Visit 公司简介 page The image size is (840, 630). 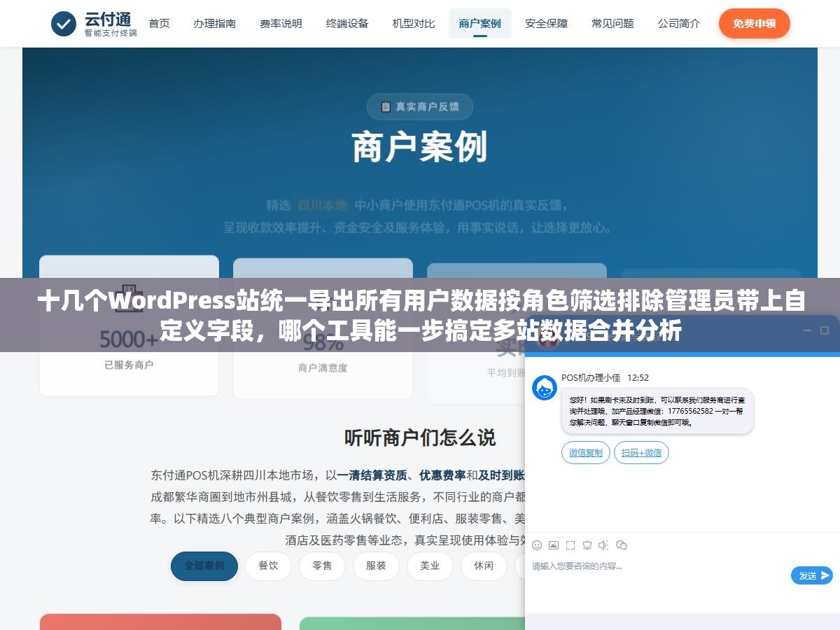coord(678,23)
